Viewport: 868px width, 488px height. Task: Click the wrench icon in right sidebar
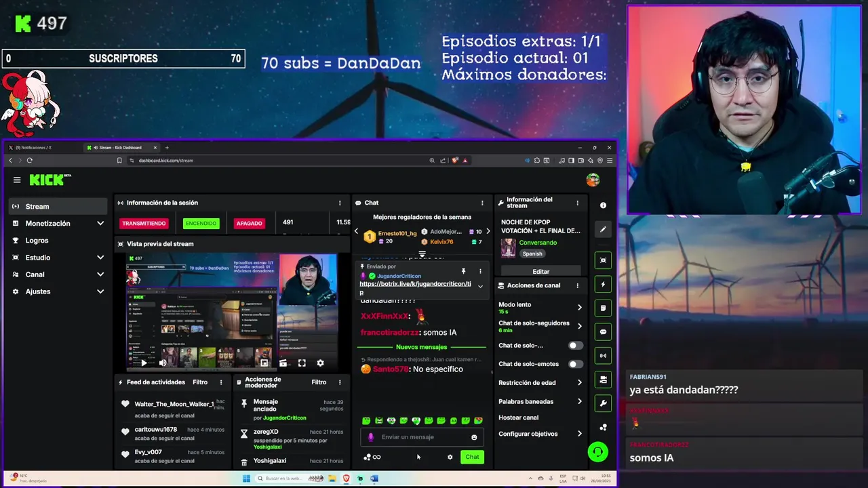click(x=603, y=403)
